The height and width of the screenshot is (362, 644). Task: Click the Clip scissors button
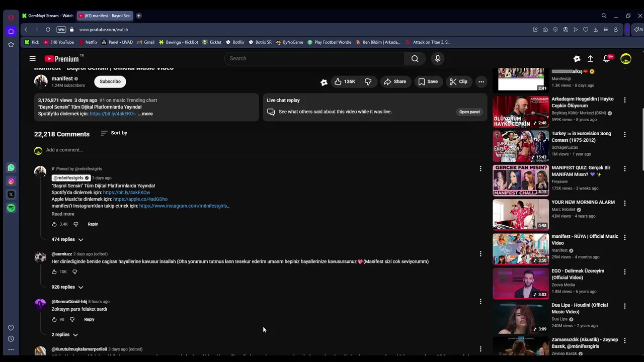(x=458, y=81)
